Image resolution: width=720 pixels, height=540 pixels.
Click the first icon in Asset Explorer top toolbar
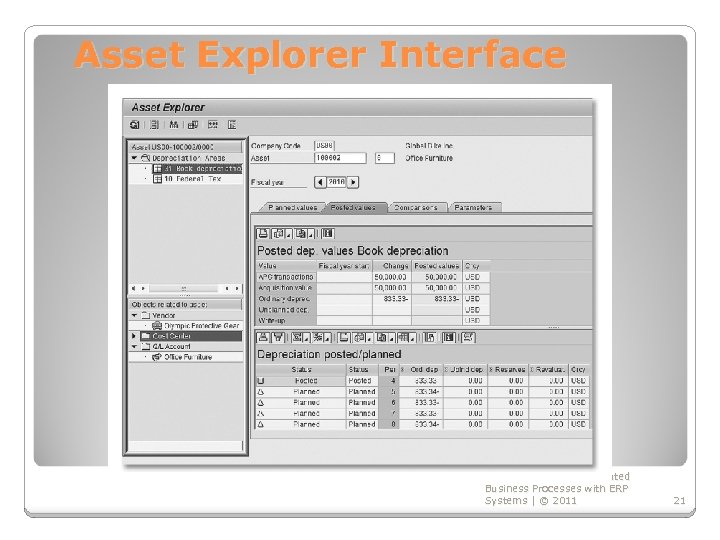[x=135, y=124]
